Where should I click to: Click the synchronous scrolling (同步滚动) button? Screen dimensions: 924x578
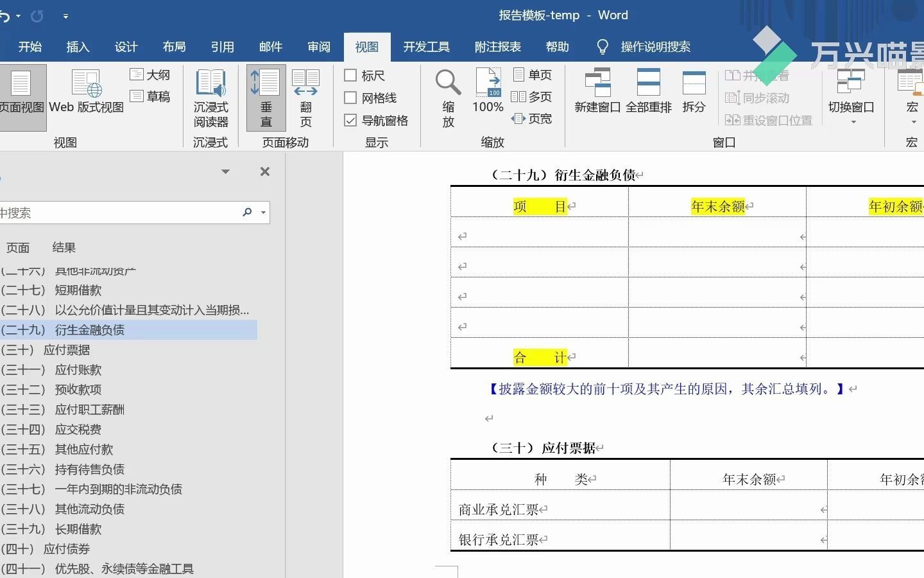[757, 98]
